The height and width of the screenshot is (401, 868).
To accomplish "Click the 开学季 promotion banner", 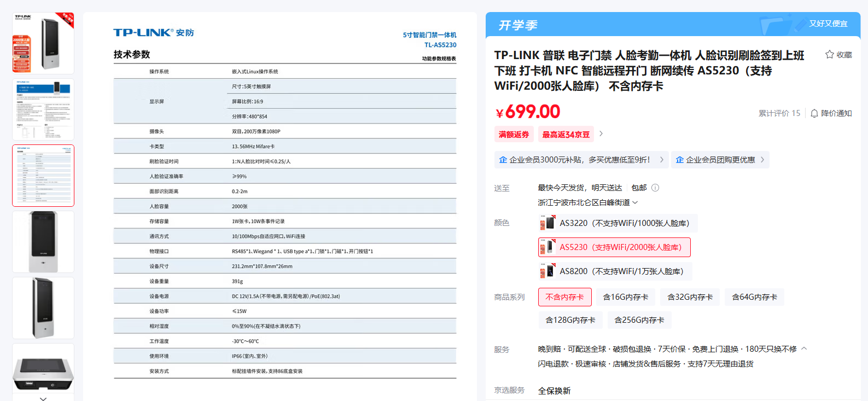I will [673, 25].
